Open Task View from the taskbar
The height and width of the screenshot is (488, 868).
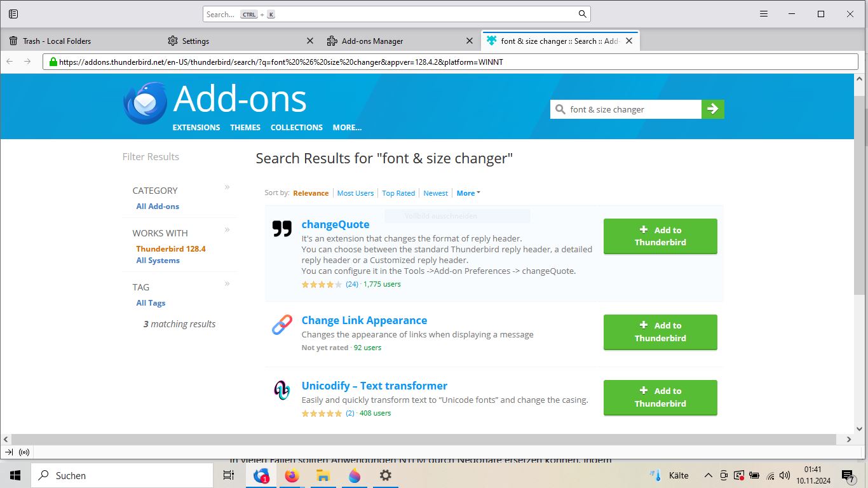tap(229, 475)
